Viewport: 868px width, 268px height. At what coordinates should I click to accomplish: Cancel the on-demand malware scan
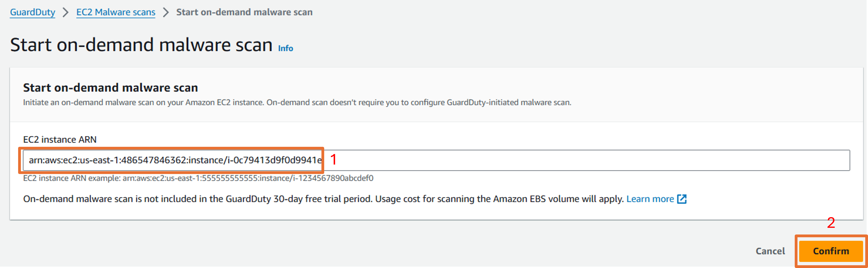point(770,251)
